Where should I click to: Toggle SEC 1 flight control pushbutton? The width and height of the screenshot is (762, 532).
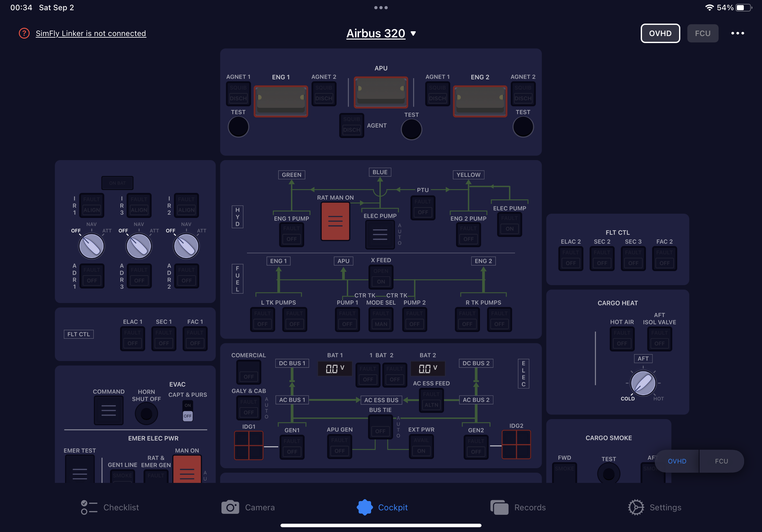(x=164, y=338)
